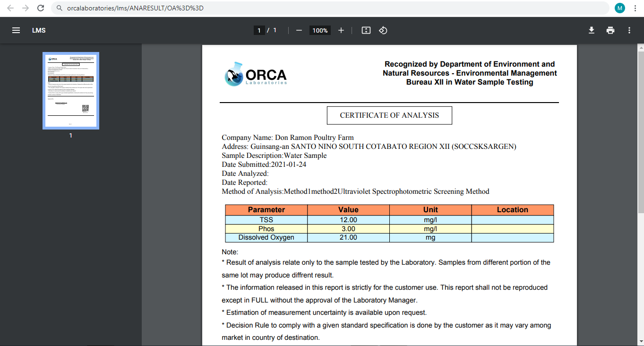Click the search icon in address bar
The image size is (644, 346).
pyautogui.click(x=59, y=8)
